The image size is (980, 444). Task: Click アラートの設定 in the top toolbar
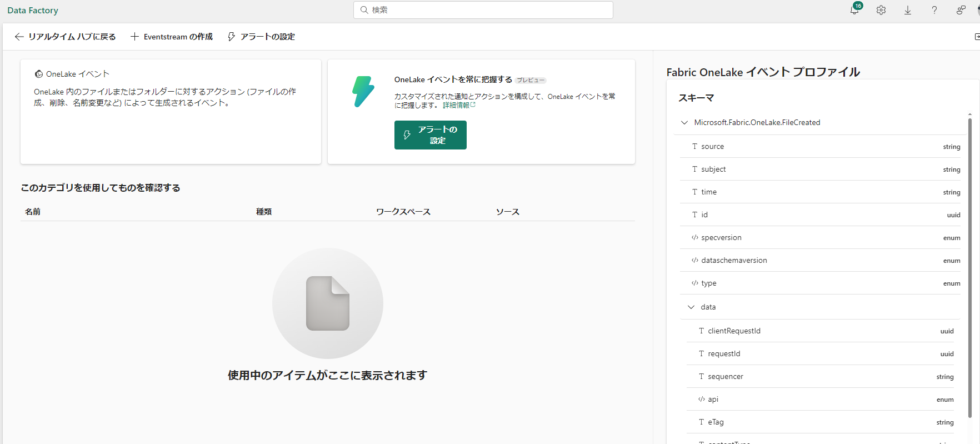click(x=261, y=37)
